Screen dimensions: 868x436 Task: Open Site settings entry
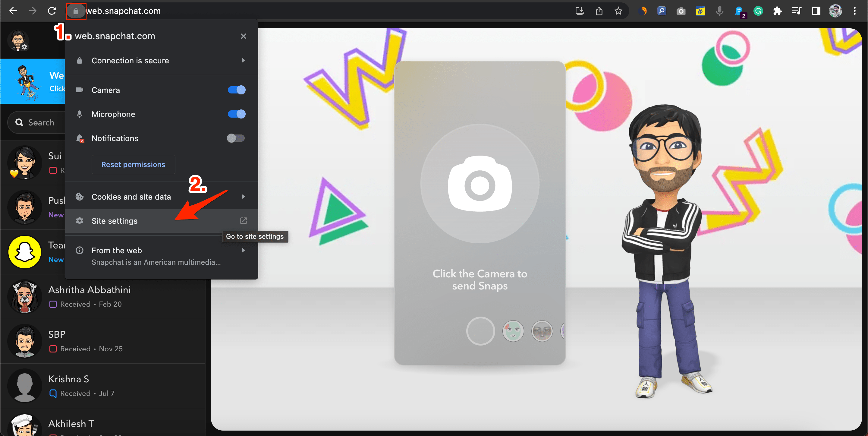pyautogui.click(x=162, y=221)
